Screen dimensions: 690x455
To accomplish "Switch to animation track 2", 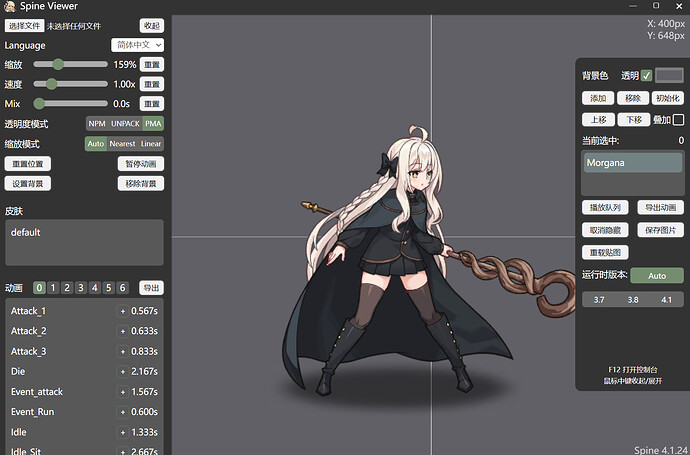I will [x=67, y=288].
